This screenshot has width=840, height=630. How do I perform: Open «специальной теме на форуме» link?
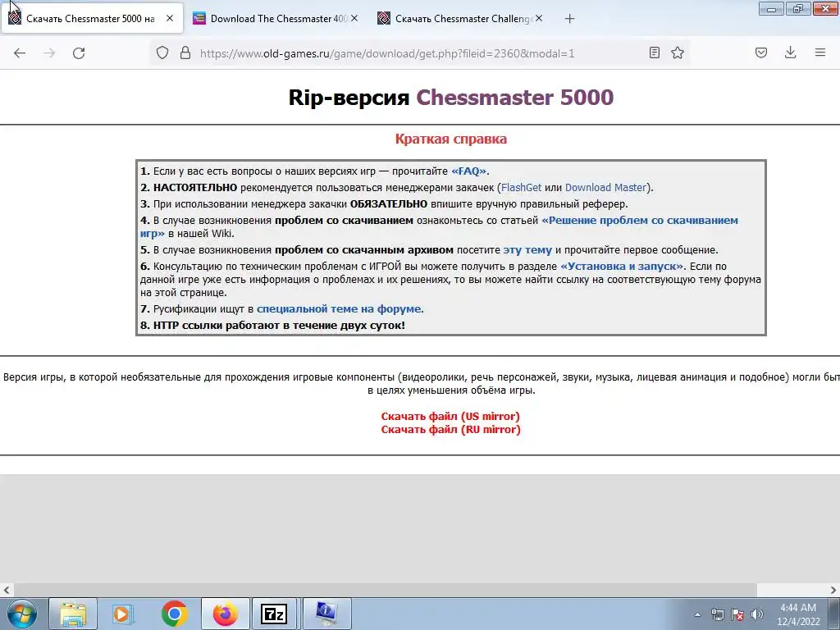click(340, 309)
